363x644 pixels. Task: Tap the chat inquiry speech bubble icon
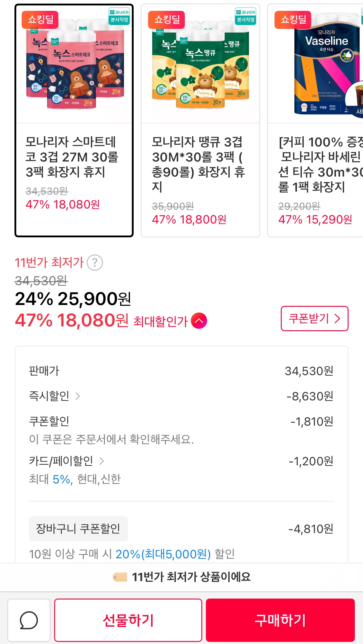coord(29,620)
